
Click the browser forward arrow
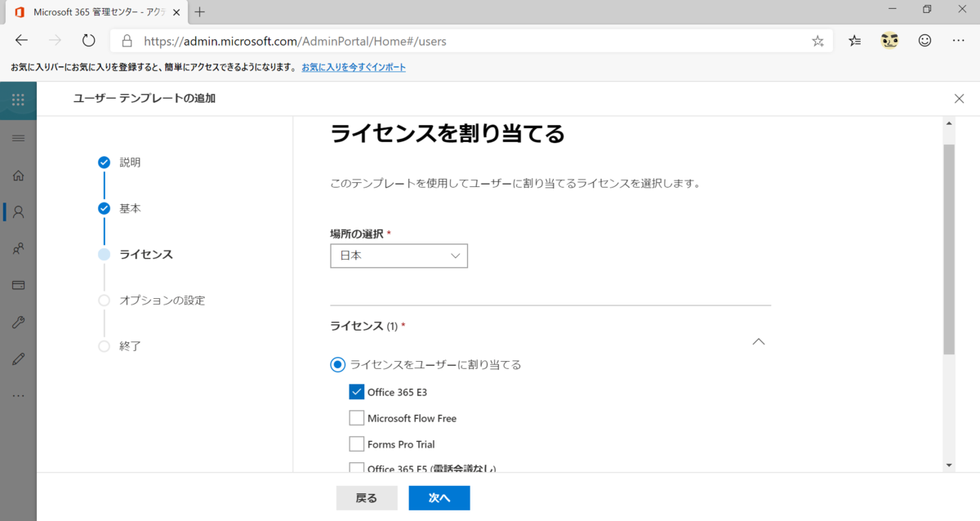point(55,41)
